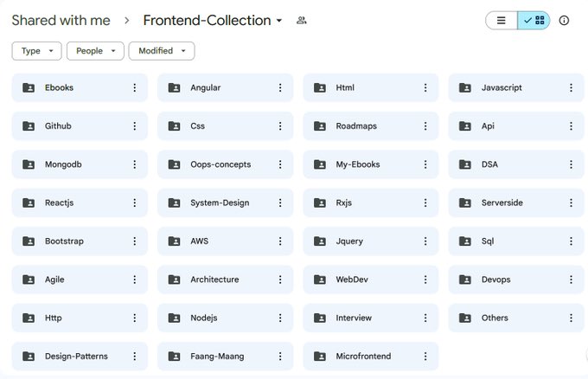
Task: Open more actions for Microfrontend folder
Action: click(x=425, y=357)
